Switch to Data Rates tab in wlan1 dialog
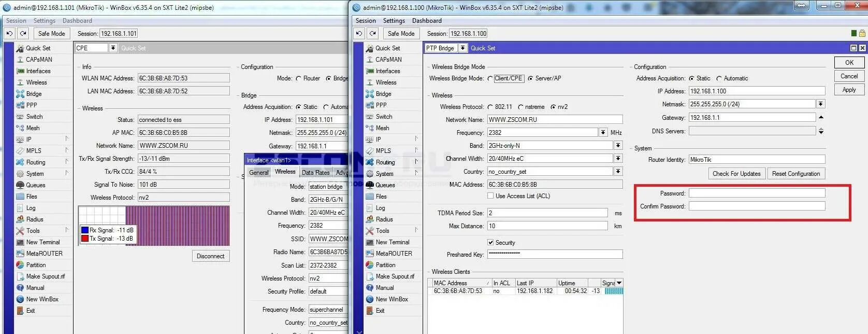The height and width of the screenshot is (334, 868). [316, 173]
